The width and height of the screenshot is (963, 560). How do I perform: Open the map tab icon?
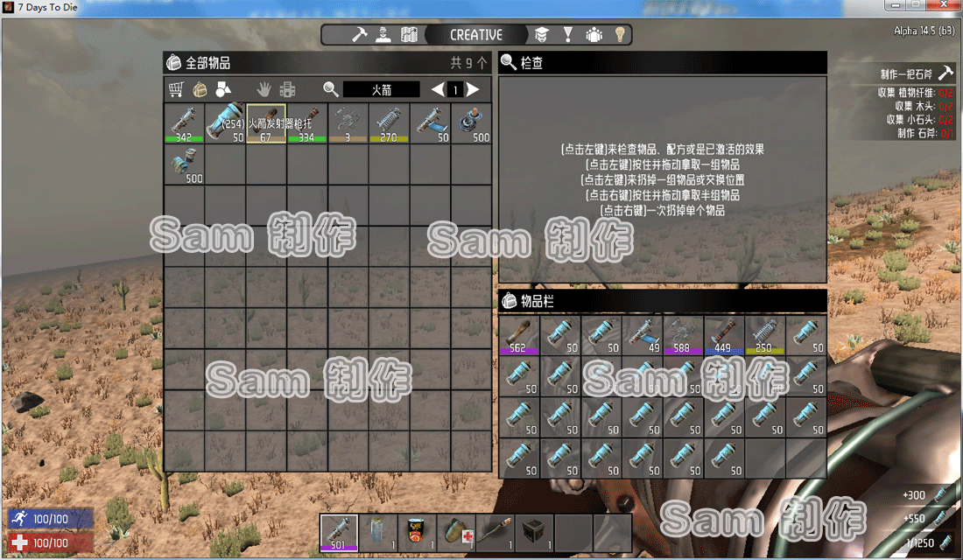point(409,34)
